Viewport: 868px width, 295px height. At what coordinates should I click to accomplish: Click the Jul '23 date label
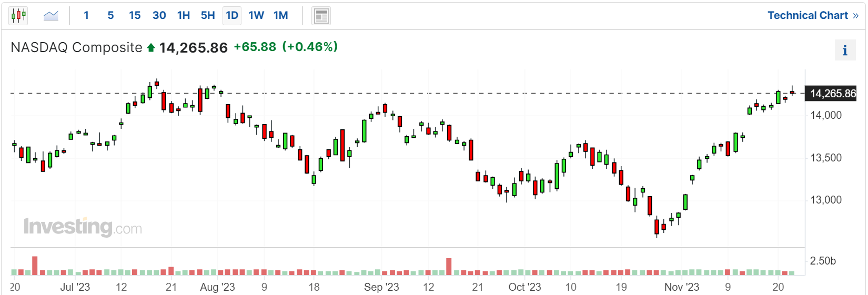(75, 287)
